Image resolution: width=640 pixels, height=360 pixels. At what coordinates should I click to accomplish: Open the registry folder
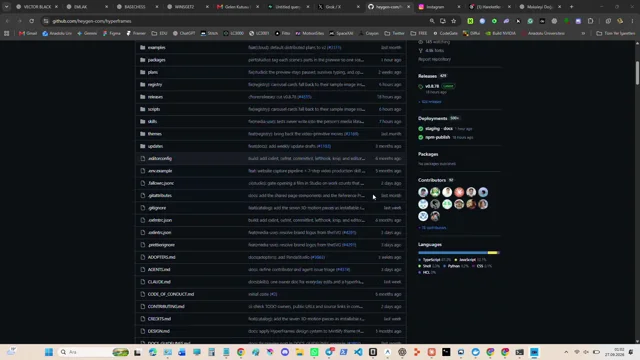[x=155, y=84]
